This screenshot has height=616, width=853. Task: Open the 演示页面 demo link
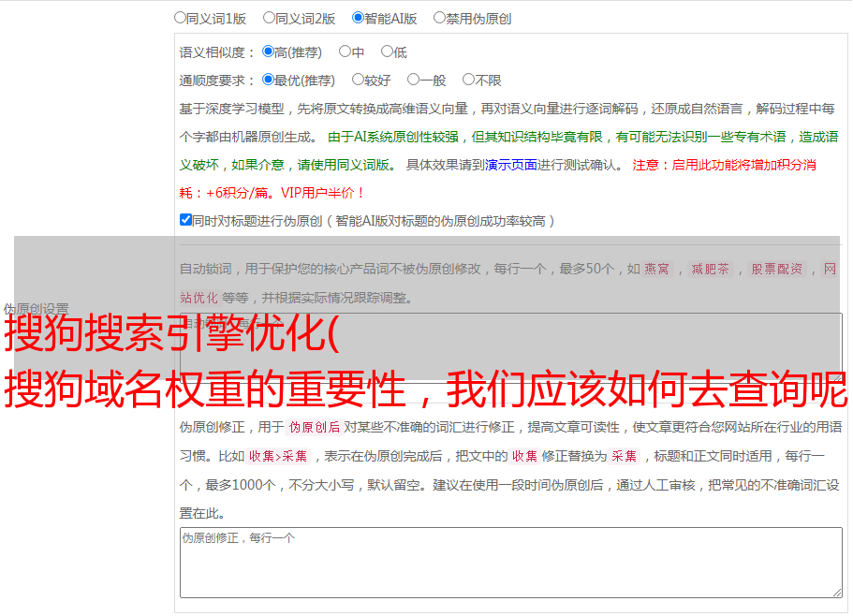coord(511,165)
